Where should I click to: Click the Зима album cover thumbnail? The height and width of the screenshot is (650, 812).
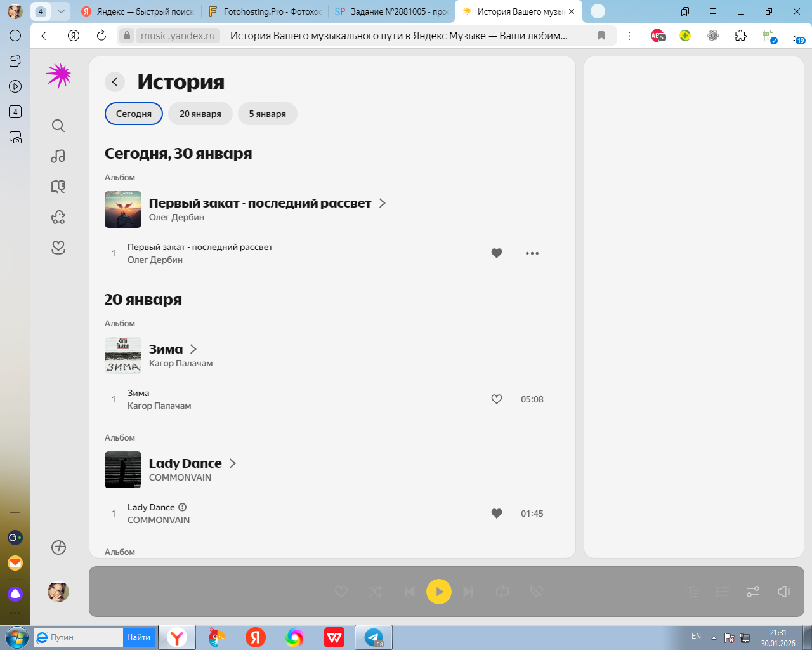pyautogui.click(x=123, y=355)
